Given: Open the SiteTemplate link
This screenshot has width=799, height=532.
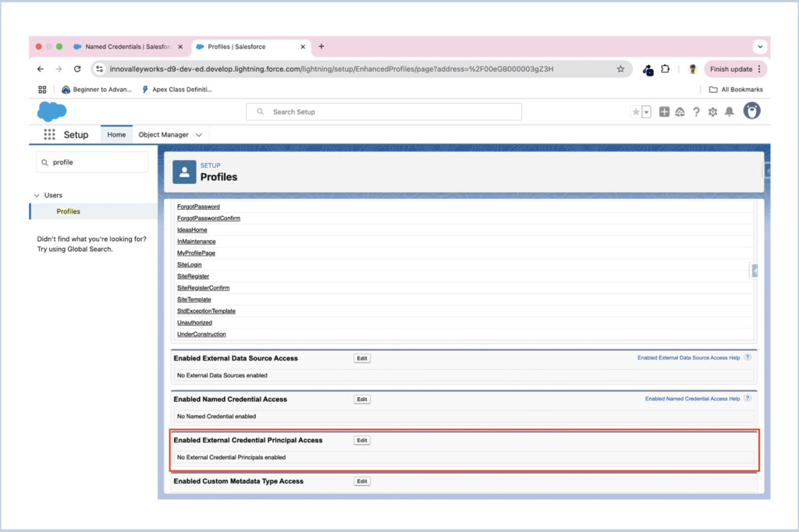Looking at the screenshot, I should tap(194, 300).
